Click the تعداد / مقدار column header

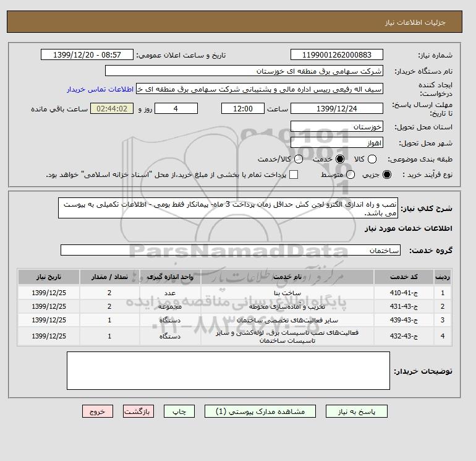(x=109, y=277)
